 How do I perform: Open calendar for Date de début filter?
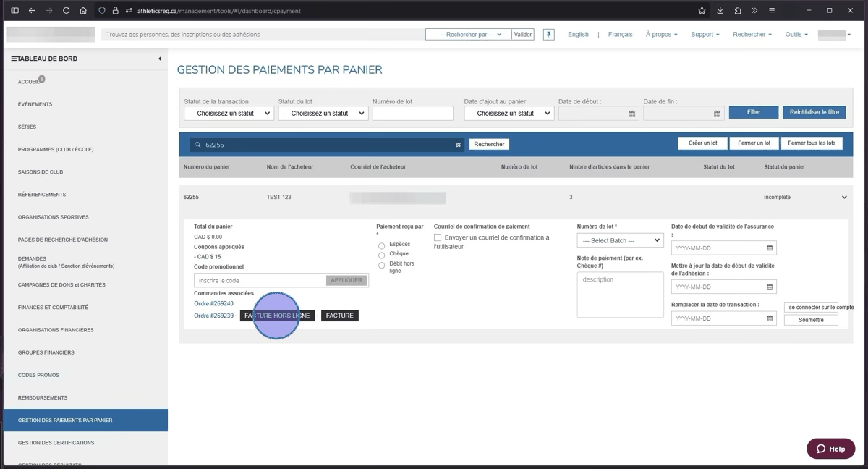[631, 114]
